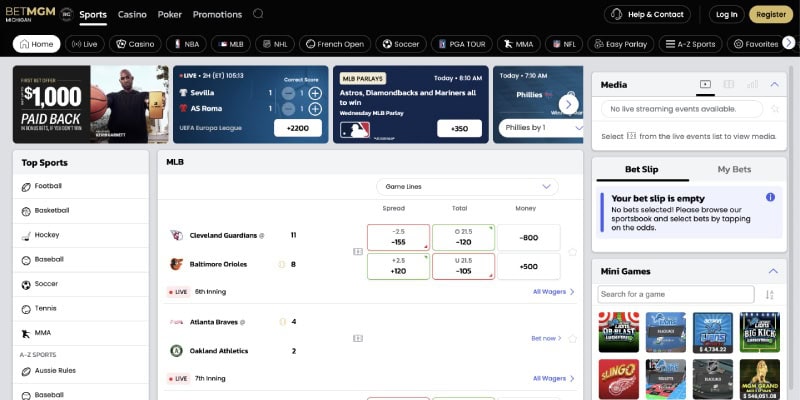Pick Under 21.5 total at -105
Image resolution: width=800 pixels, height=400 pixels.
(x=463, y=266)
